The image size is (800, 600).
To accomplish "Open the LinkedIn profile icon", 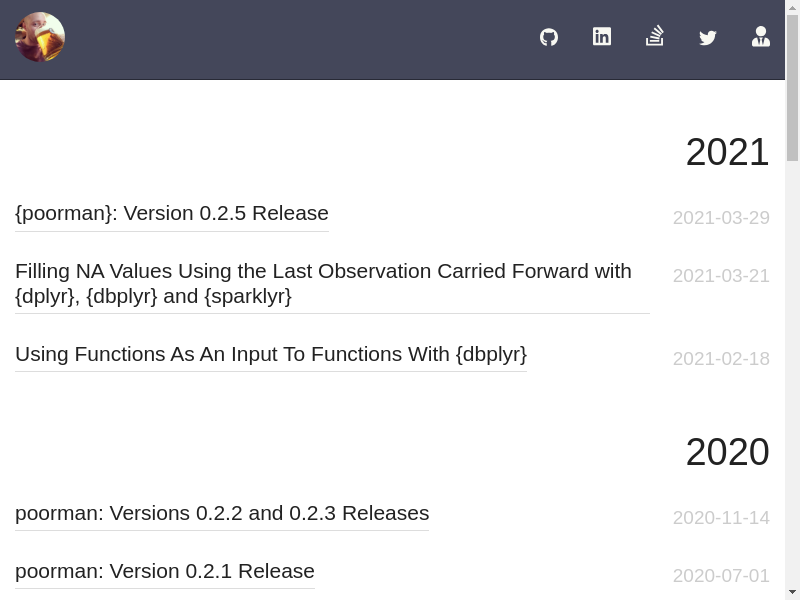I will pyautogui.click(x=602, y=37).
